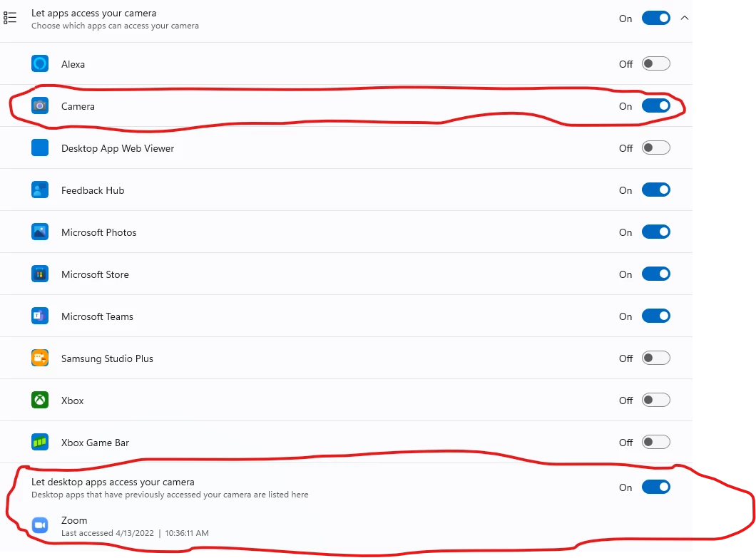Screen dimensions: 756x558
Task: Click the Alexa label
Action: click(73, 64)
